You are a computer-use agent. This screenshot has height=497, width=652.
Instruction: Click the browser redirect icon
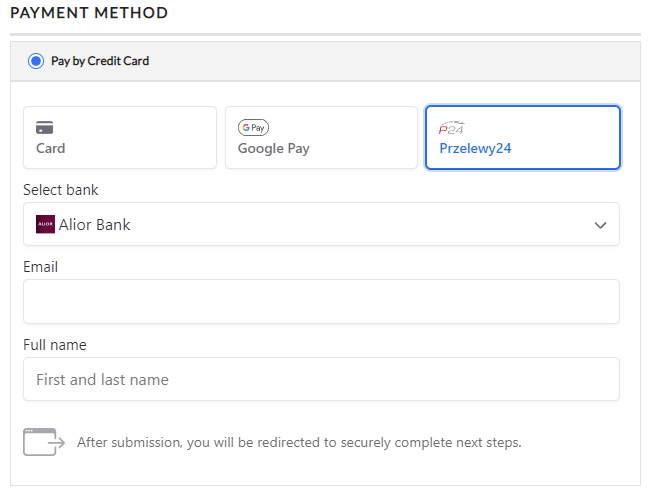click(43, 441)
